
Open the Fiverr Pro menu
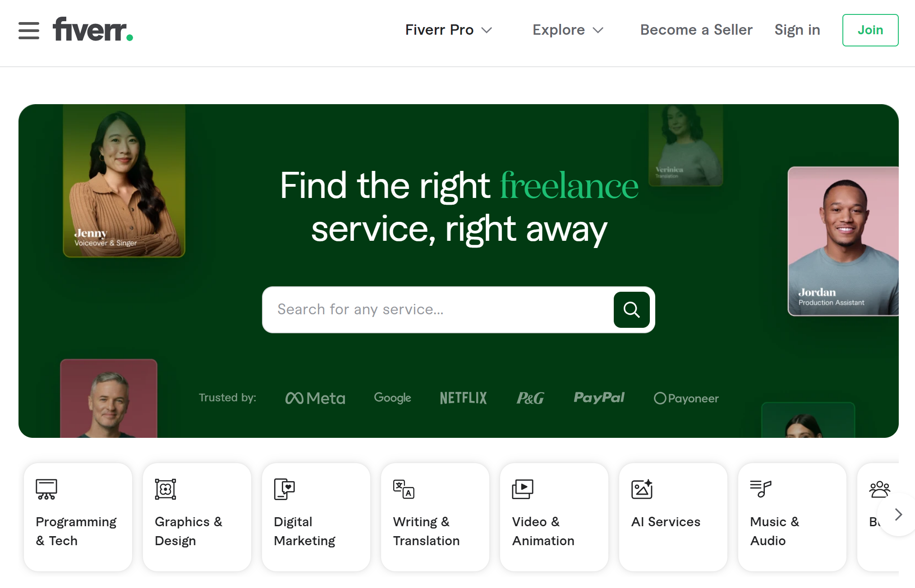(438, 30)
